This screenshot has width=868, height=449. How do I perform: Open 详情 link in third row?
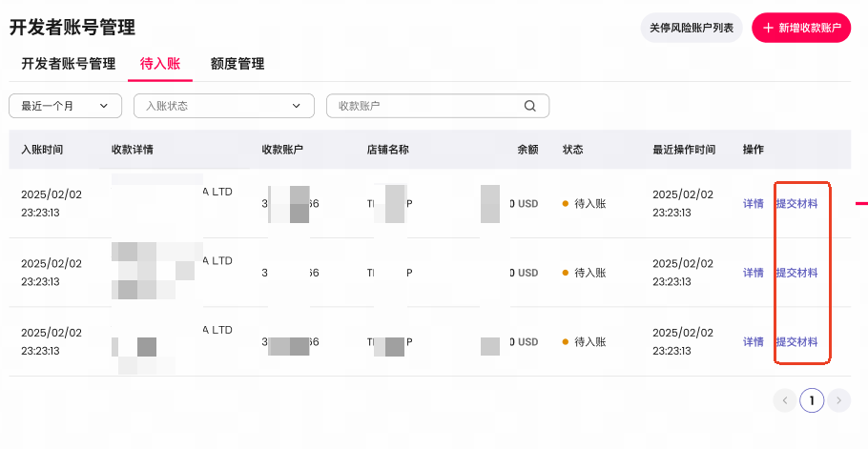753,341
